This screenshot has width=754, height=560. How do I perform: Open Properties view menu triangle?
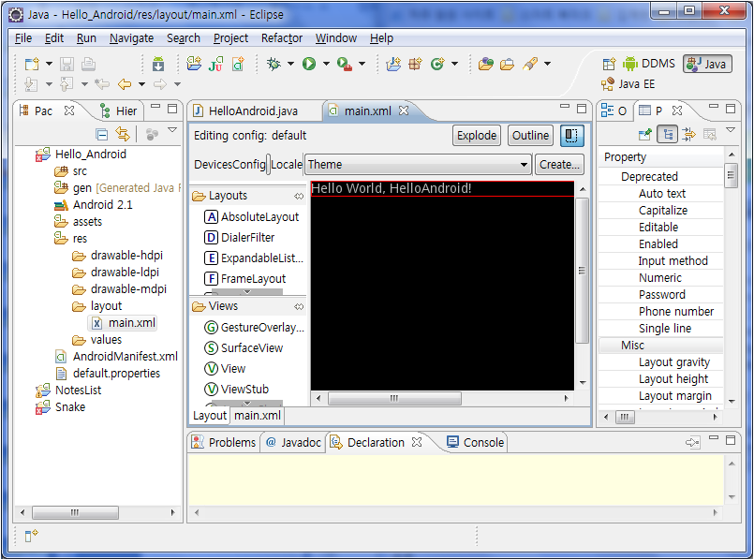(731, 130)
